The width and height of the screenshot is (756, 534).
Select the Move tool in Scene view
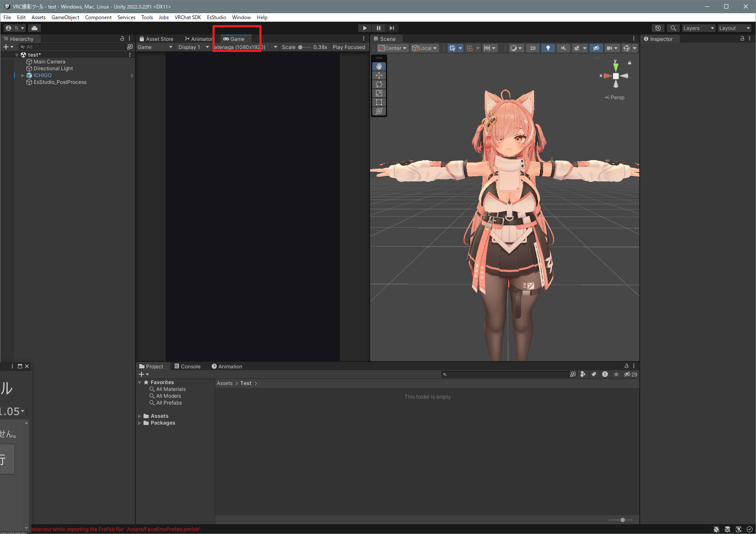379,75
